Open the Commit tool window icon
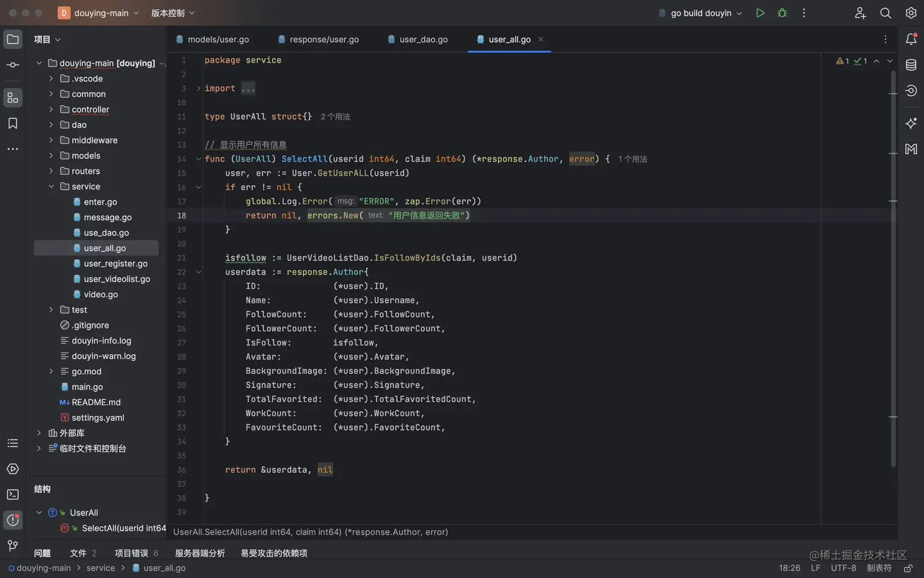The image size is (924, 578). tap(13, 65)
